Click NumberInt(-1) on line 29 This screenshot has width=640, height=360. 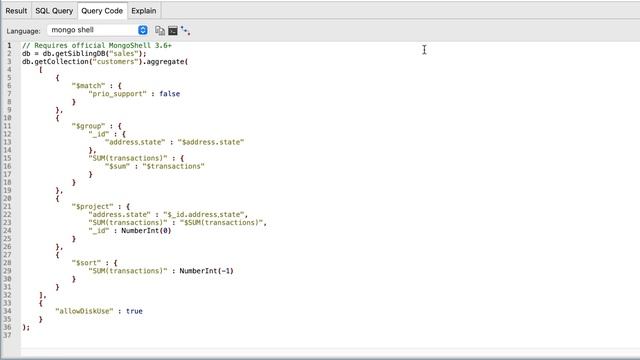(x=207, y=271)
